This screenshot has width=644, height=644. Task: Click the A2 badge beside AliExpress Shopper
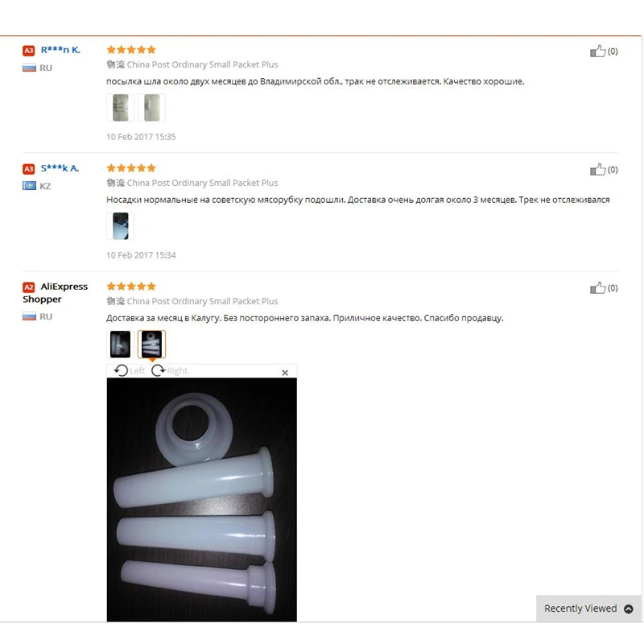pyautogui.click(x=29, y=287)
